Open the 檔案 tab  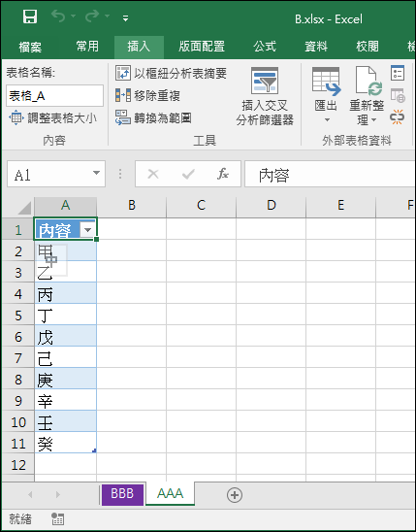pyautogui.click(x=30, y=47)
